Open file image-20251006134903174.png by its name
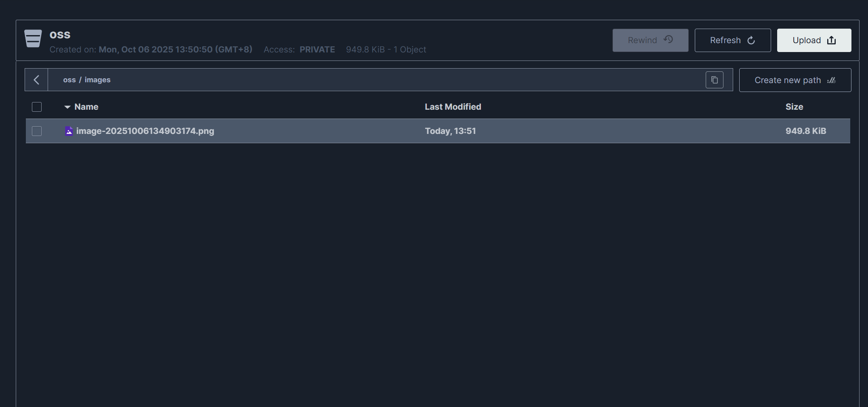The height and width of the screenshot is (407, 868). (x=145, y=131)
